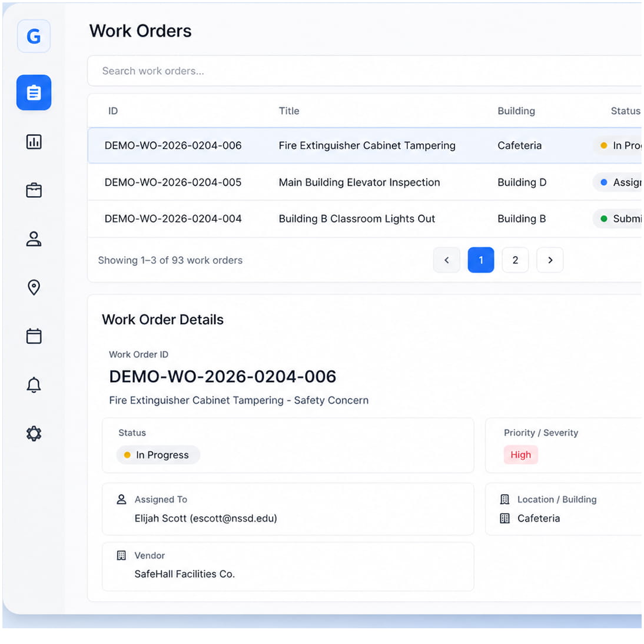Click the Building D cell
644x644 pixels.
pyautogui.click(x=522, y=182)
